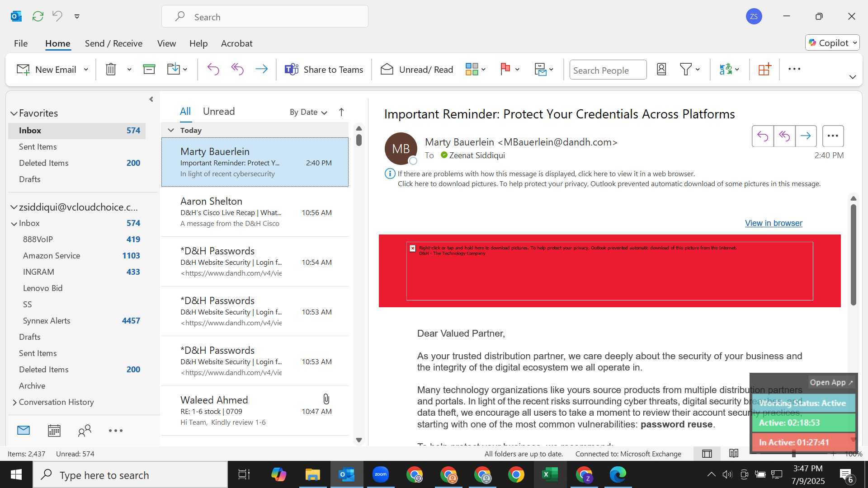
Task: Click the Translate icon in the ribbon
Action: click(x=726, y=69)
